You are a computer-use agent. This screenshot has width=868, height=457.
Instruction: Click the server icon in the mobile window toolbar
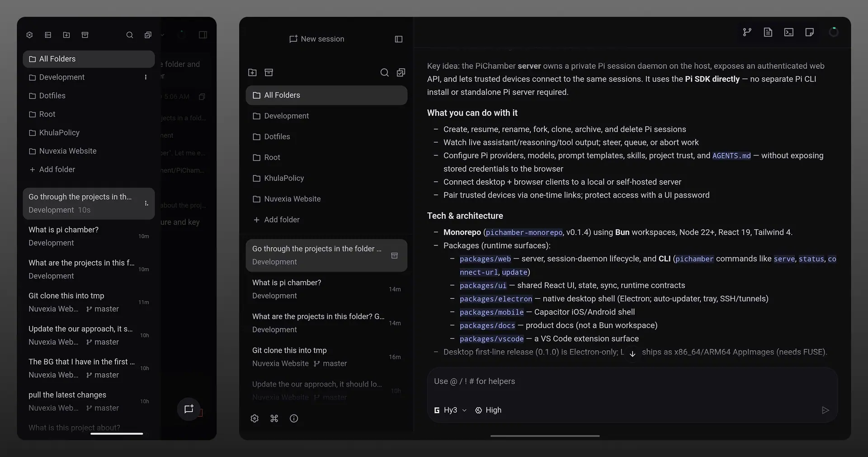click(x=48, y=35)
